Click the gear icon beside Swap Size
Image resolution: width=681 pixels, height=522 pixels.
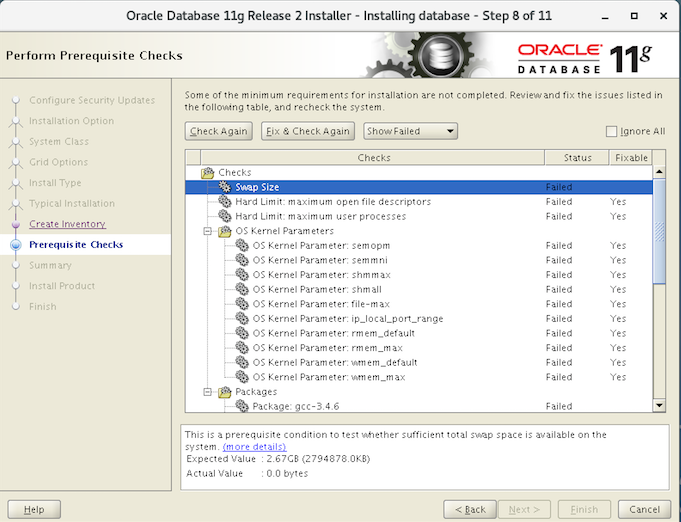pos(225,187)
